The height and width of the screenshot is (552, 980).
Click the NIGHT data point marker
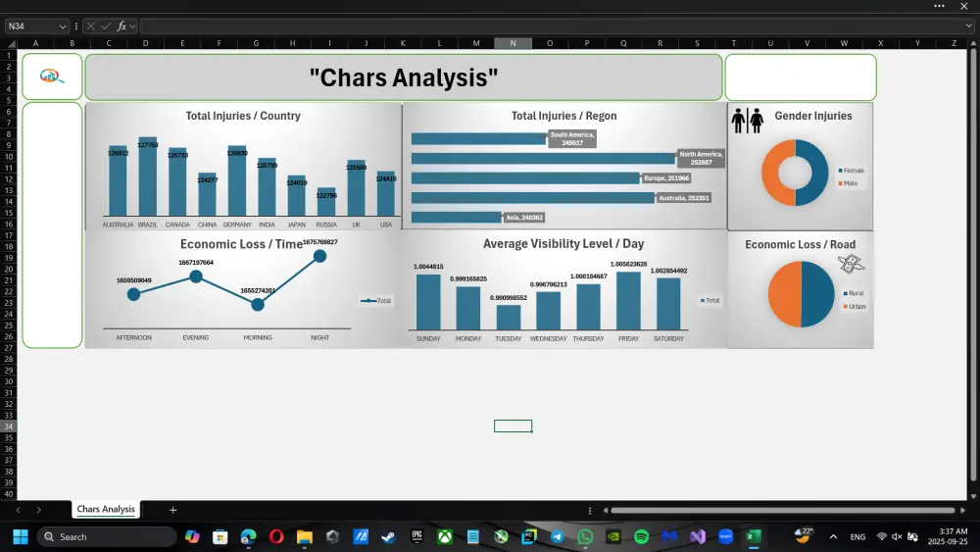pos(320,256)
